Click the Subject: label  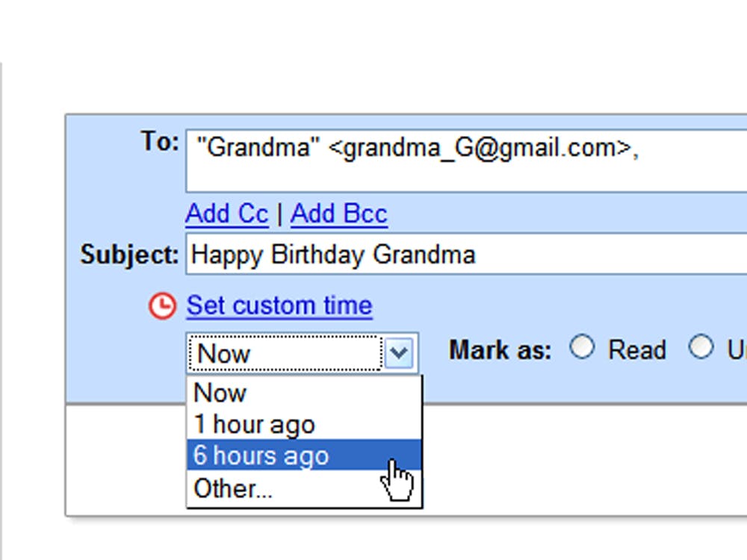pyautogui.click(x=129, y=255)
